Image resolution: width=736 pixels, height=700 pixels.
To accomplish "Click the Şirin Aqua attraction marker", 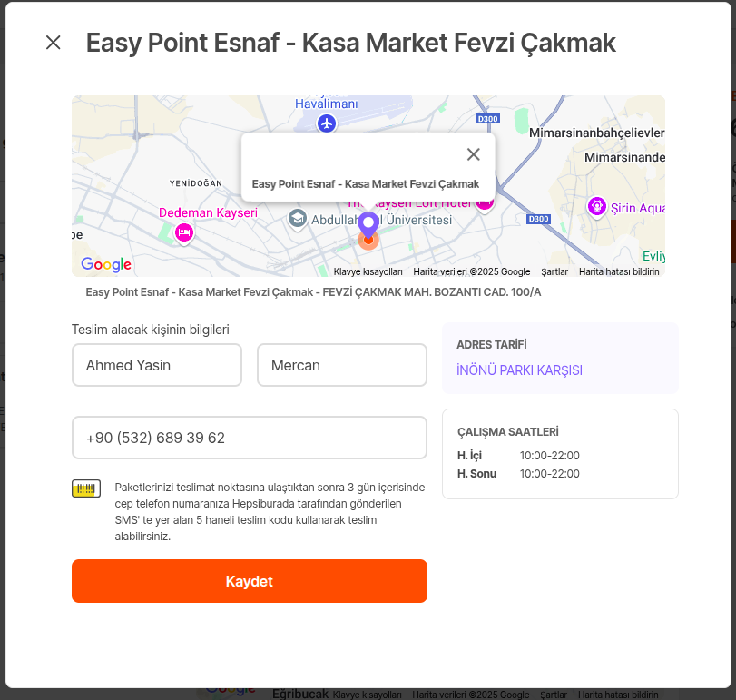I will pyautogui.click(x=596, y=206).
